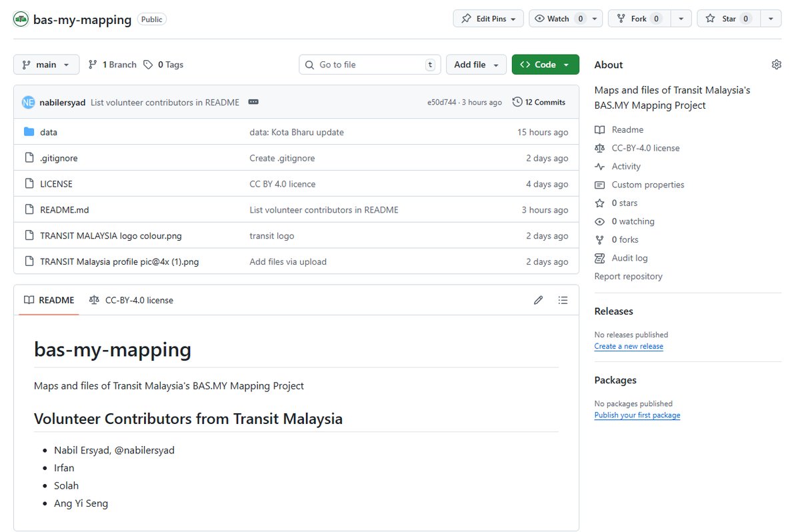Click the tag icon next to 0 Tags
Viewport: 800px width, 532px height.
(149, 65)
